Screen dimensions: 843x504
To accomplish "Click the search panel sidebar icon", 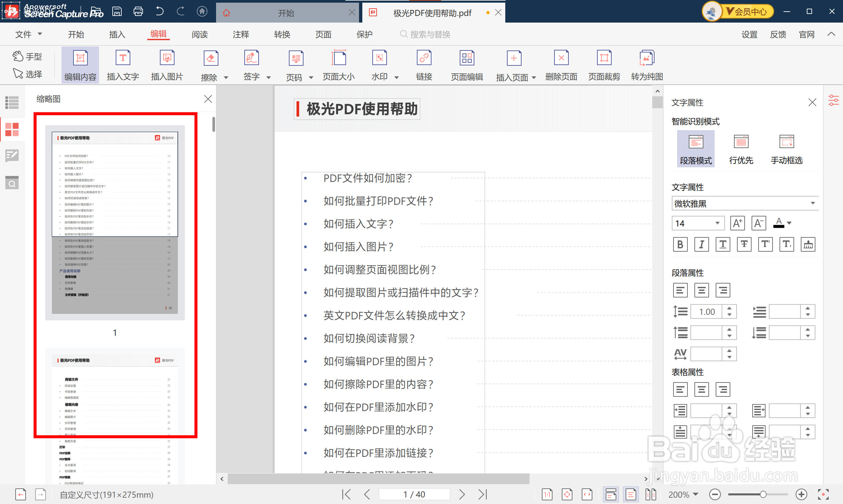I will click(x=12, y=183).
